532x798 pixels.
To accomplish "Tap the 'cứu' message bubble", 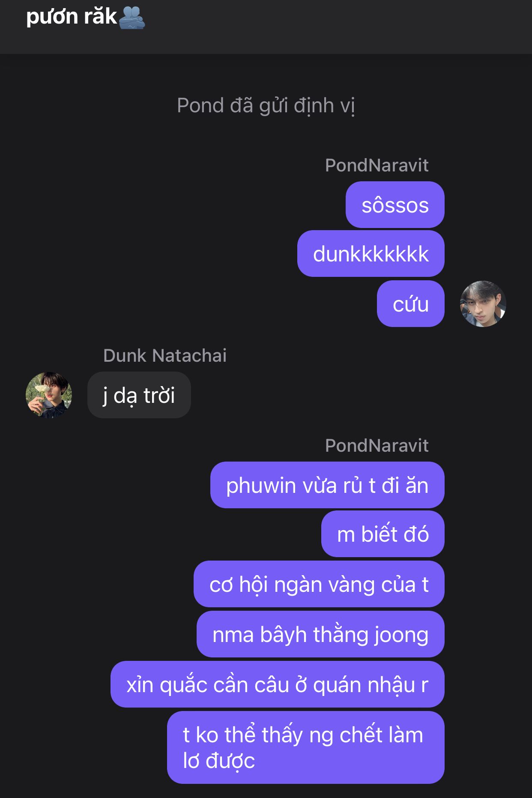I will [411, 304].
